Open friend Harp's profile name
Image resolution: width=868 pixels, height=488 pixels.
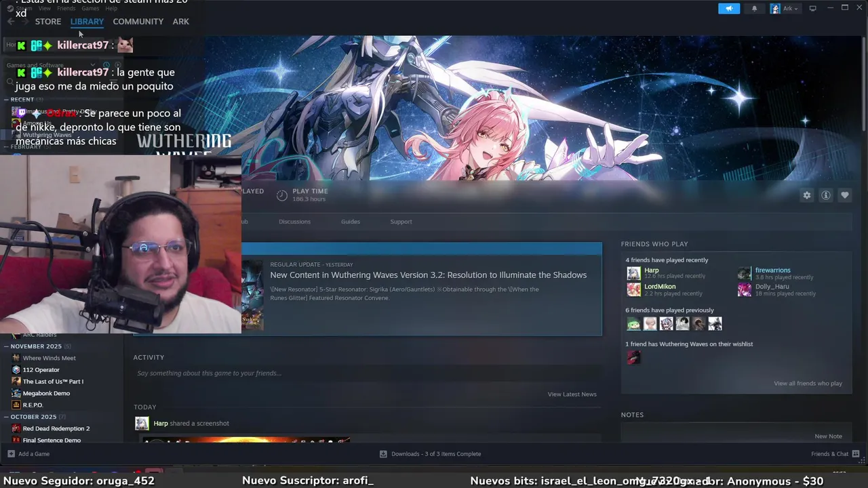(x=652, y=270)
